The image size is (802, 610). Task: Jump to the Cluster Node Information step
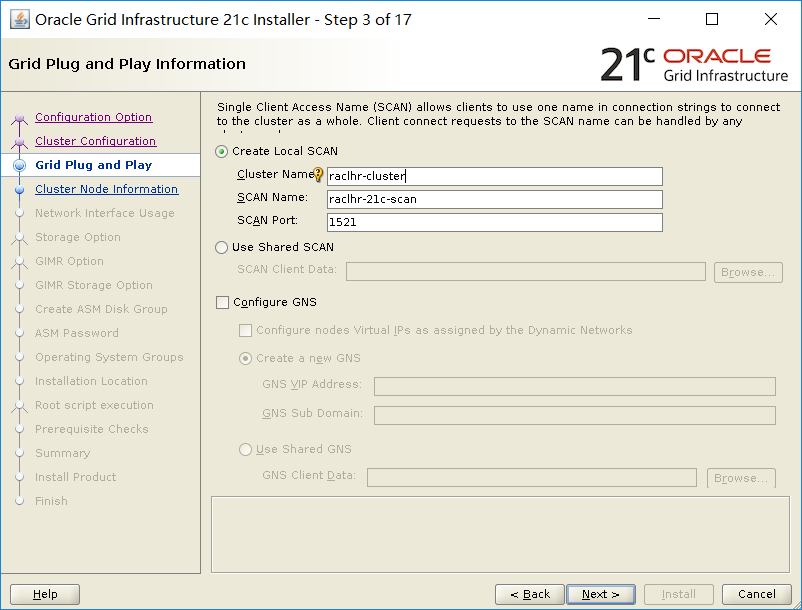(106, 189)
